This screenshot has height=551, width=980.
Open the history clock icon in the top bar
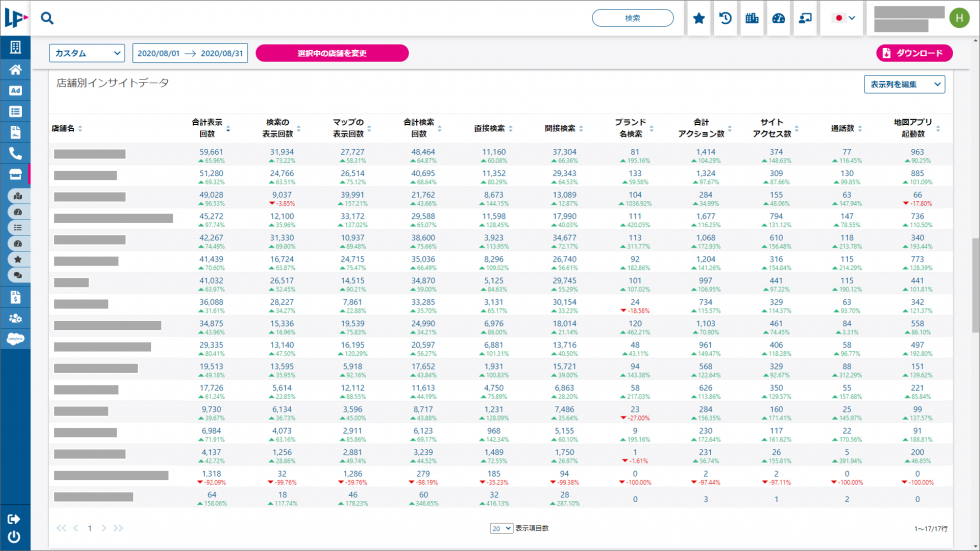(x=725, y=18)
